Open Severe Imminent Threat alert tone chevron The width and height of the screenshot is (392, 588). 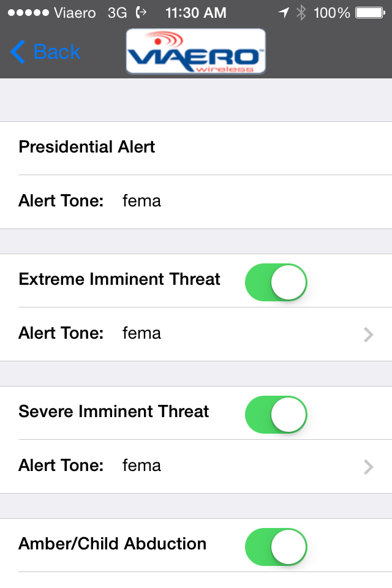[368, 467]
